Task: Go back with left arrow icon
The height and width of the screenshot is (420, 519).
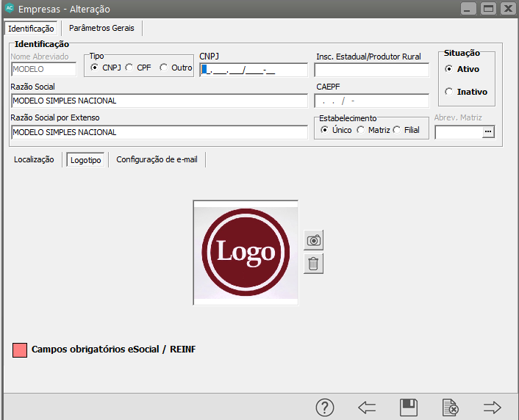Action: (367, 408)
